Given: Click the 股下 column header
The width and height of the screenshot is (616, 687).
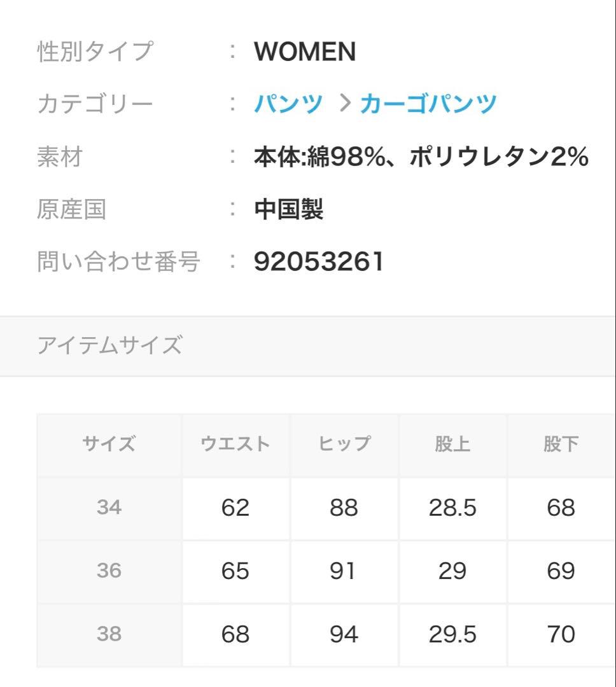Looking at the screenshot, I should click(x=561, y=444).
